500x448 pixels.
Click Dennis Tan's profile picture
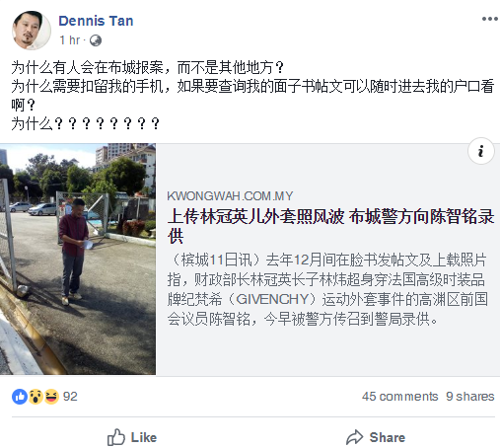(32, 31)
